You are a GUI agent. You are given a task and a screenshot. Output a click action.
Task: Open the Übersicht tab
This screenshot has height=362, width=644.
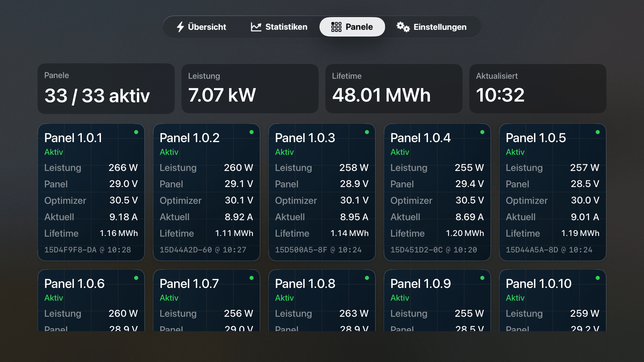point(201,27)
